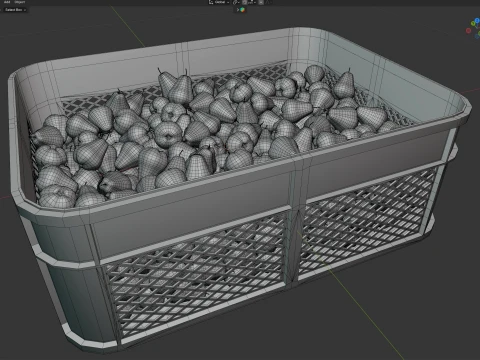Open the Select Box tool dropdown
The width and height of the screenshot is (480, 360).
pyautogui.click(x=15, y=10)
